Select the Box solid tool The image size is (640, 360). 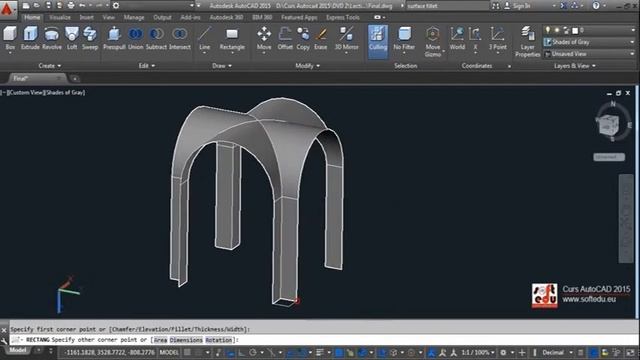tap(10, 38)
